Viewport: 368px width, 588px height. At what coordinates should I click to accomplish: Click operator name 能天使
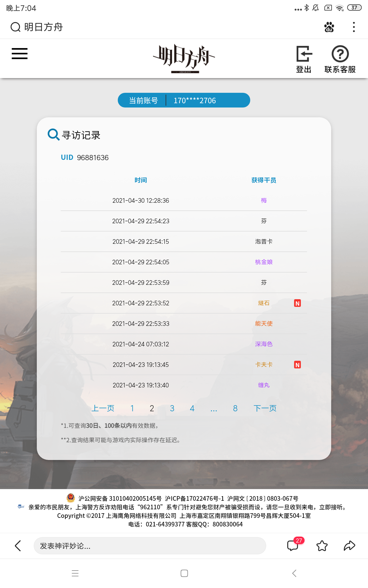coord(264,323)
